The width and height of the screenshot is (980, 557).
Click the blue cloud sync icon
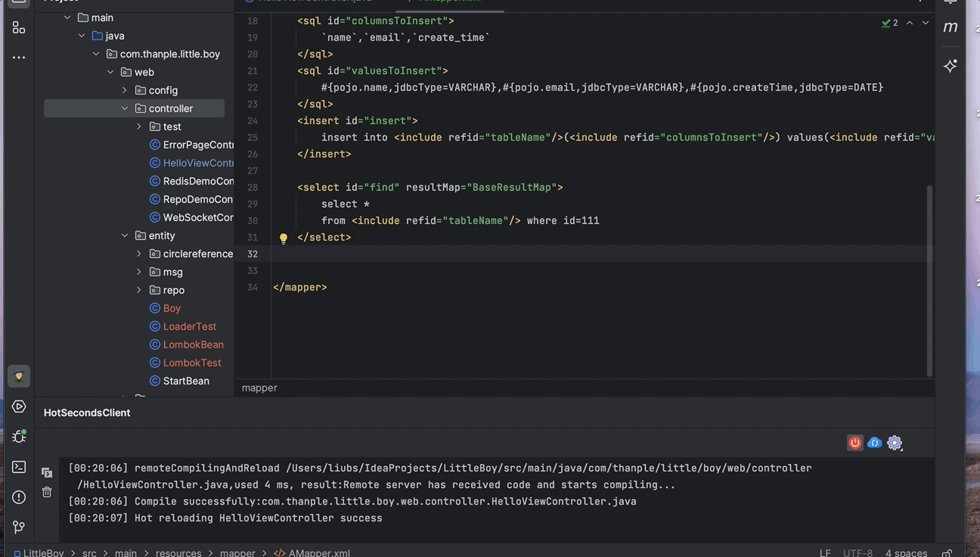tap(875, 443)
